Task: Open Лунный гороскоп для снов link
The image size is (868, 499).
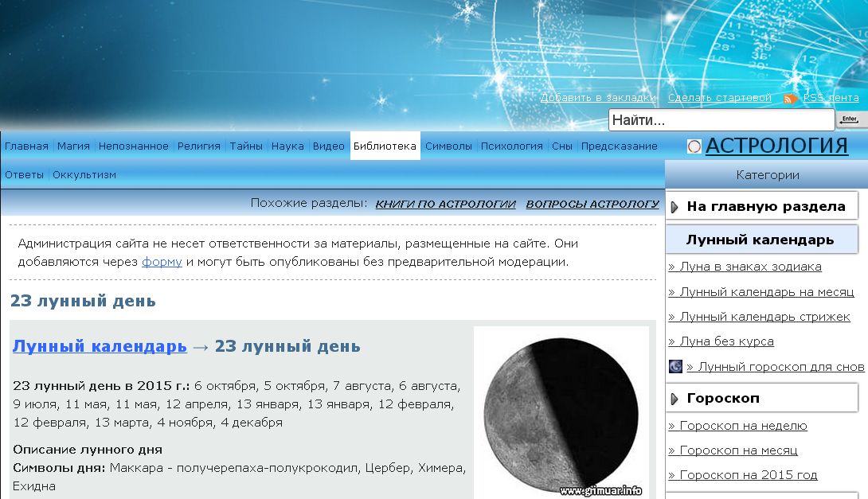Action: pos(776,367)
